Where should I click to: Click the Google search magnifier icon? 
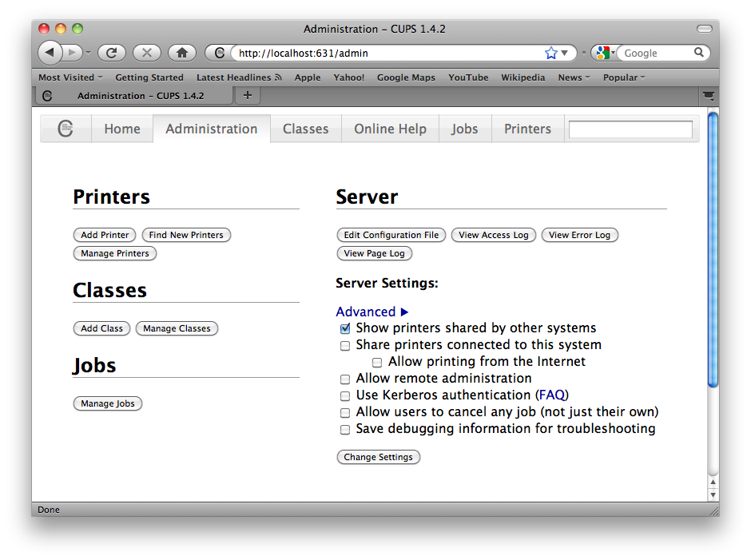point(699,53)
